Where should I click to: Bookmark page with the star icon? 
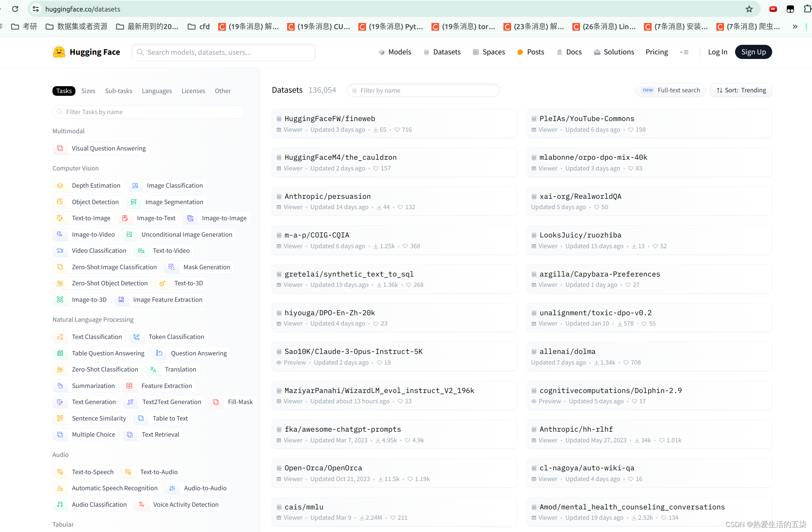point(749,9)
